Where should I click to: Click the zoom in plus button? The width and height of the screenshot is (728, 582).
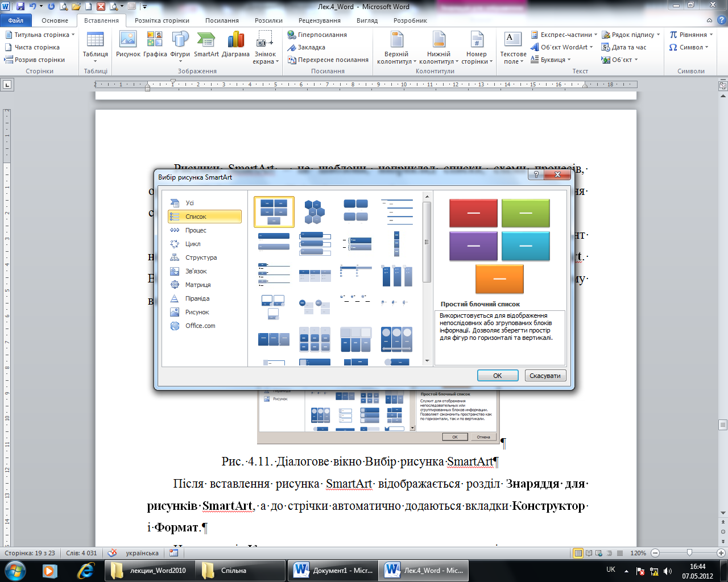721,553
